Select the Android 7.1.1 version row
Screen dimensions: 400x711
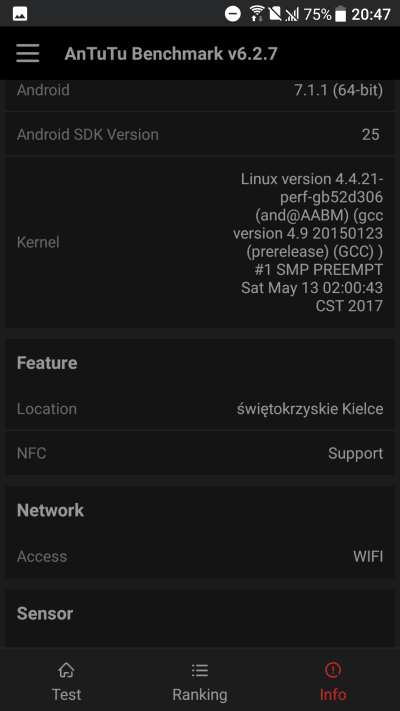pyautogui.click(x=200, y=90)
